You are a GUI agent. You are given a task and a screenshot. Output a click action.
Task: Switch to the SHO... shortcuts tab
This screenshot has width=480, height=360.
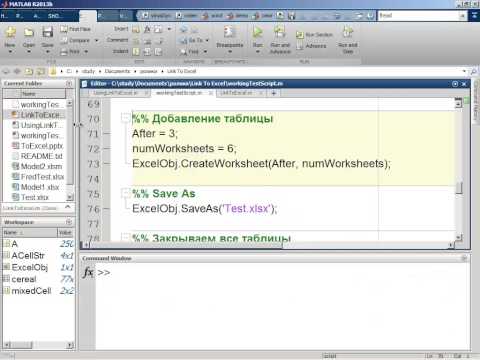tap(54, 16)
